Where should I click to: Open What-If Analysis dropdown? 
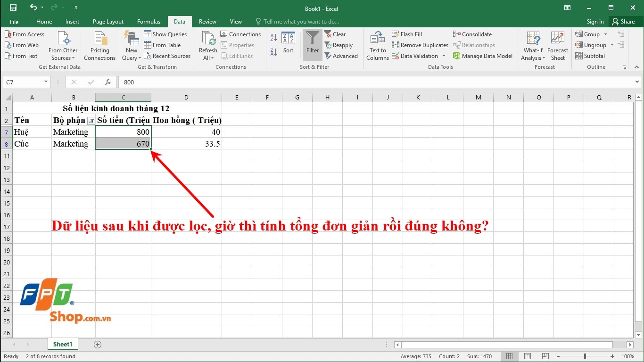tap(533, 46)
